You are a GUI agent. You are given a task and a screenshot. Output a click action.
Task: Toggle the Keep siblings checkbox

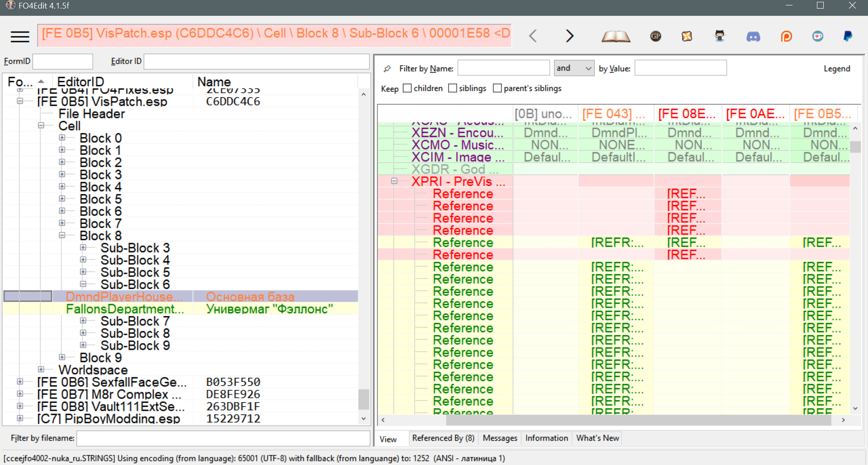coord(453,88)
